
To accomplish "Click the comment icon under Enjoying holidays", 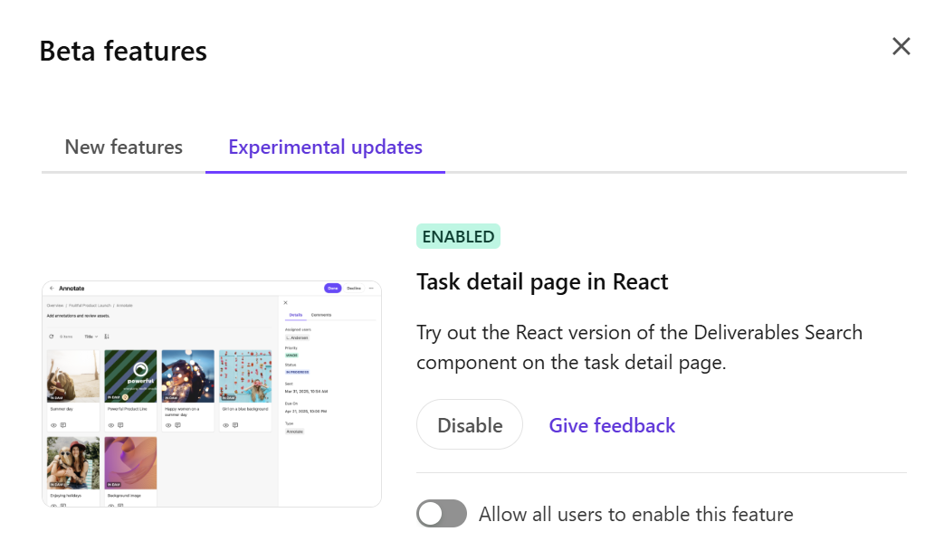I will [x=62, y=505].
